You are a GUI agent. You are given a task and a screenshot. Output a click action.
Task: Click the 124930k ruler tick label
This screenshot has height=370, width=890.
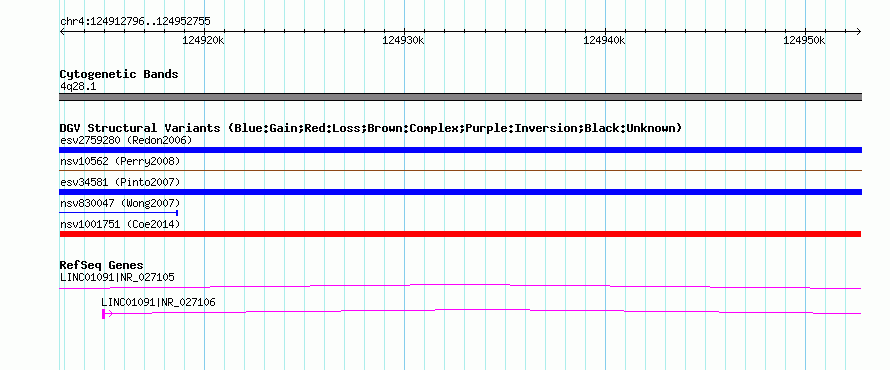[404, 41]
